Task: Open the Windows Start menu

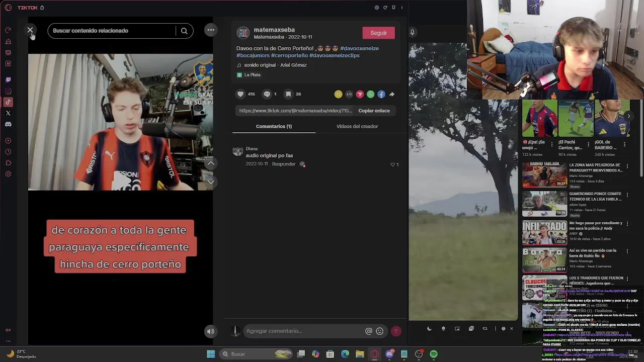Action: coord(211,354)
